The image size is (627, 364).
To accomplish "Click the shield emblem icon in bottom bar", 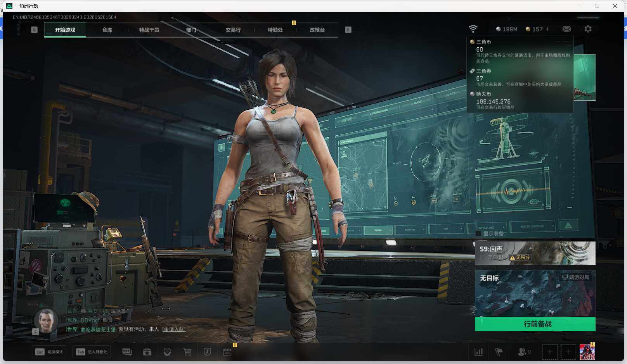I will coord(207,352).
